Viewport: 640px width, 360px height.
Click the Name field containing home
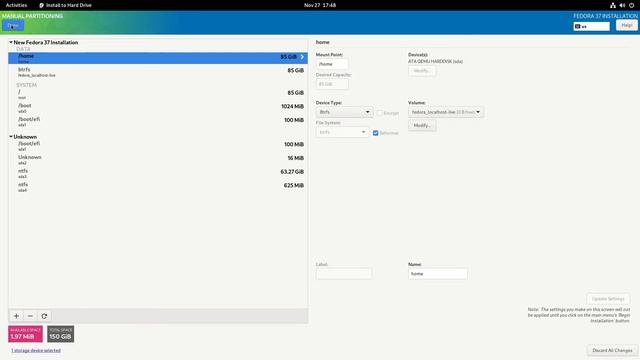point(438,273)
